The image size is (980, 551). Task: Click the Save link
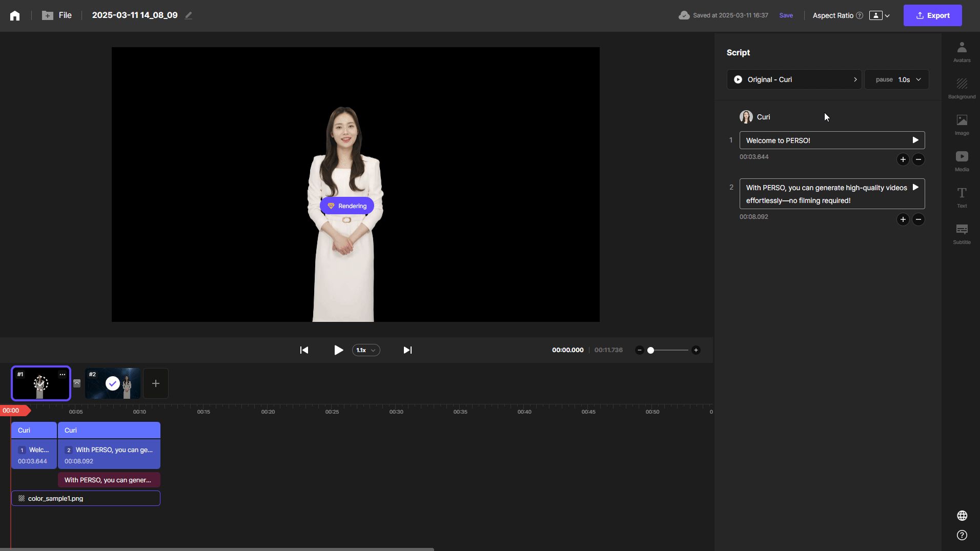click(x=786, y=15)
